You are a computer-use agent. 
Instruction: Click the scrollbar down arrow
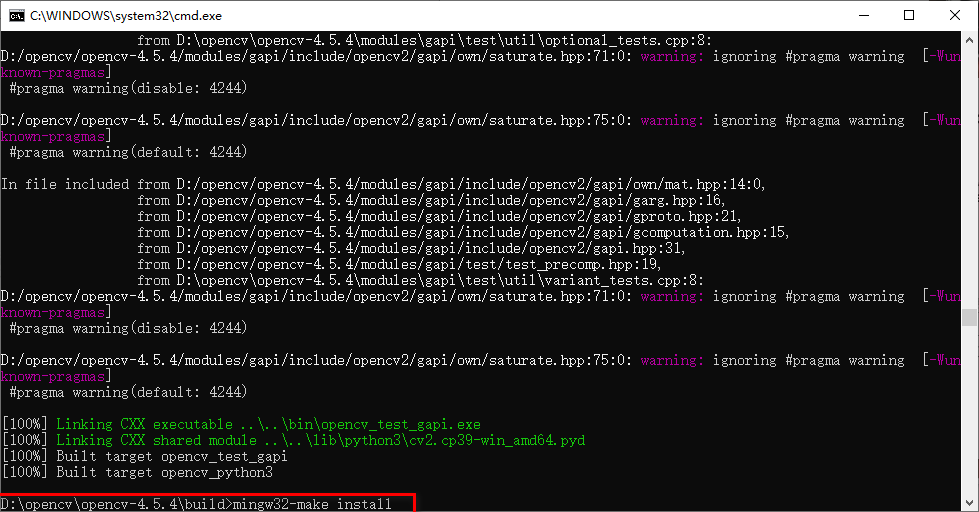pos(969,503)
